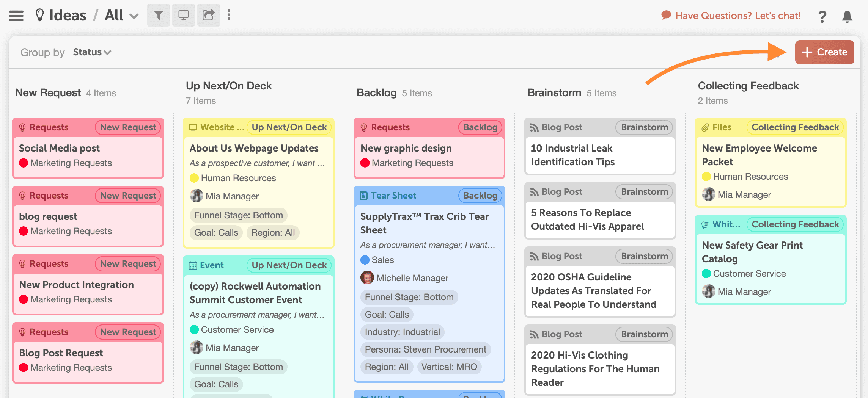Click the share export icon
Viewport: 868px width, 398px height.
[x=209, y=15]
